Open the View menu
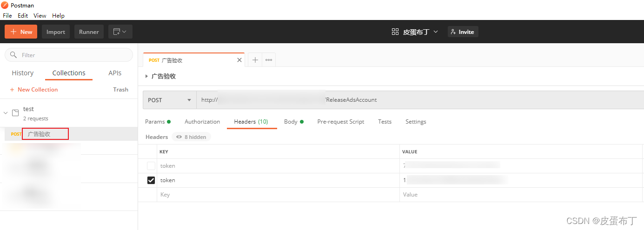The image size is (644, 230). pyautogui.click(x=40, y=15)
